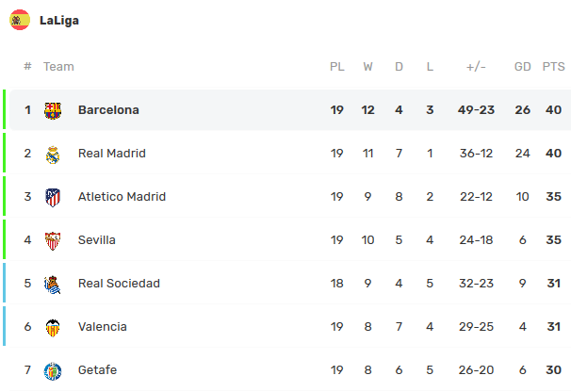Click the Valencia club crest
571x392 pixels.
[53, 327]
